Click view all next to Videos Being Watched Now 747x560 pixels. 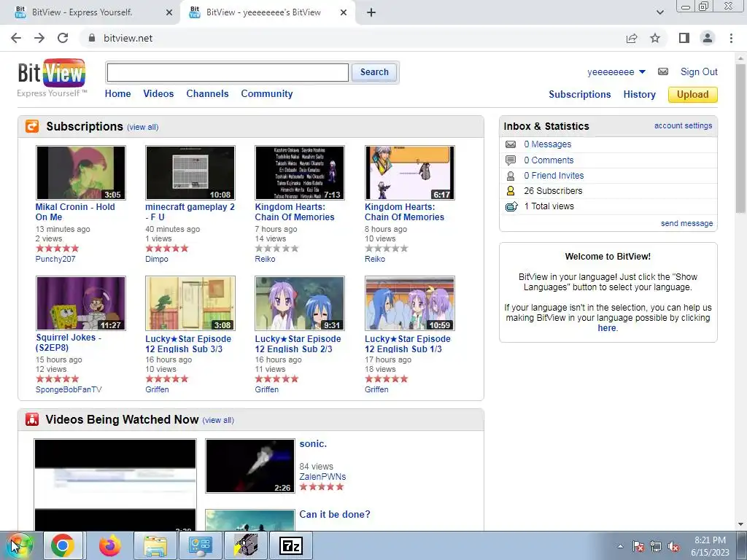click(x=218, y=420)
